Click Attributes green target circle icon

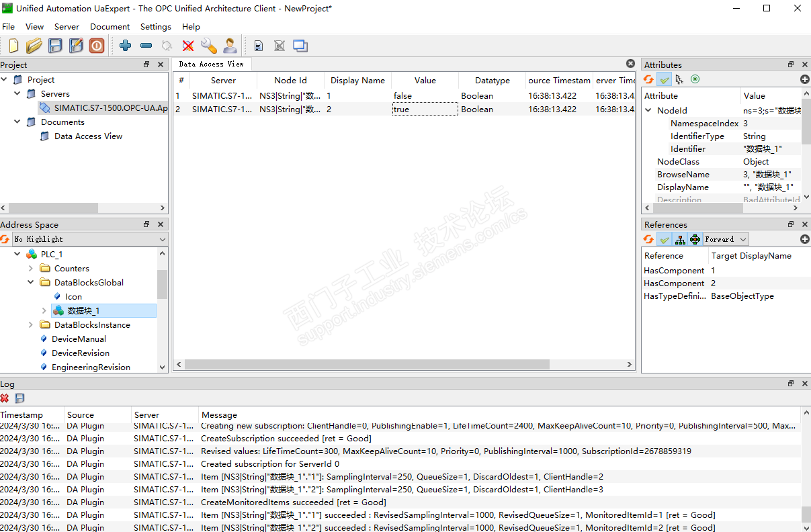tap(695, 79)
